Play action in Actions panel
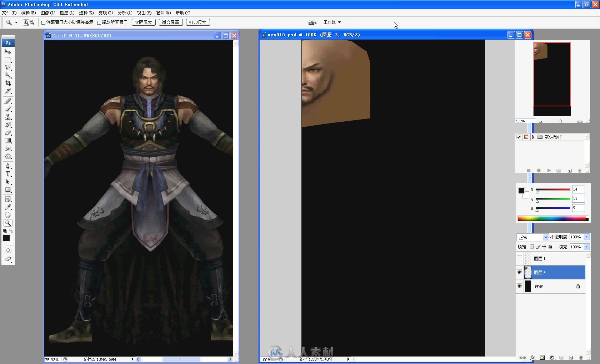This screenshot has height=364, width=600. [549, 171]
